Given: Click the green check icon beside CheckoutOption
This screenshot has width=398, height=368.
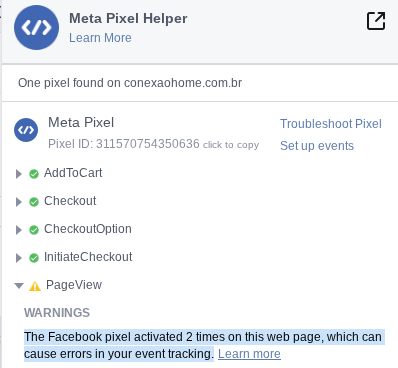Looking at the screenshot, I should [34, 230].
